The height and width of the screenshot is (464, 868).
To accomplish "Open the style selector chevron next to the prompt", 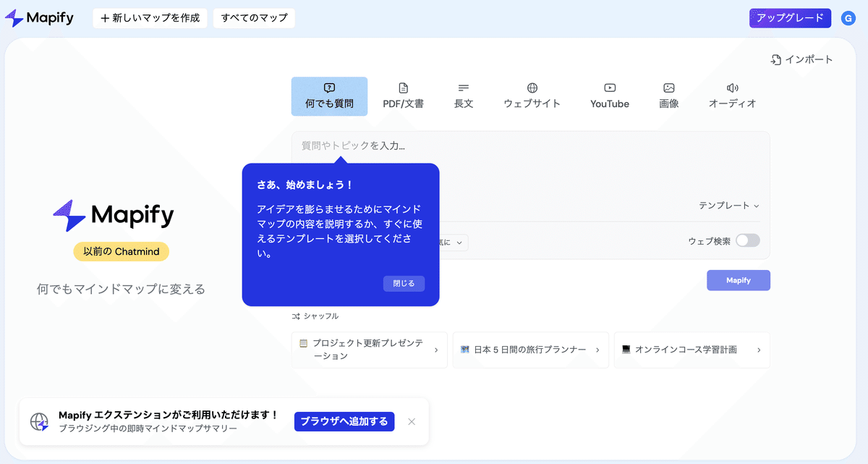I will coord(461,242).
